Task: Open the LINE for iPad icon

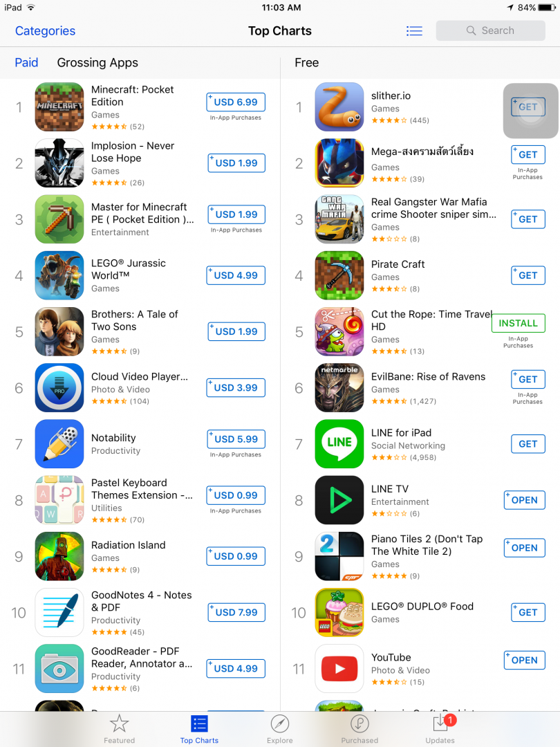Action: click(339, 444)
